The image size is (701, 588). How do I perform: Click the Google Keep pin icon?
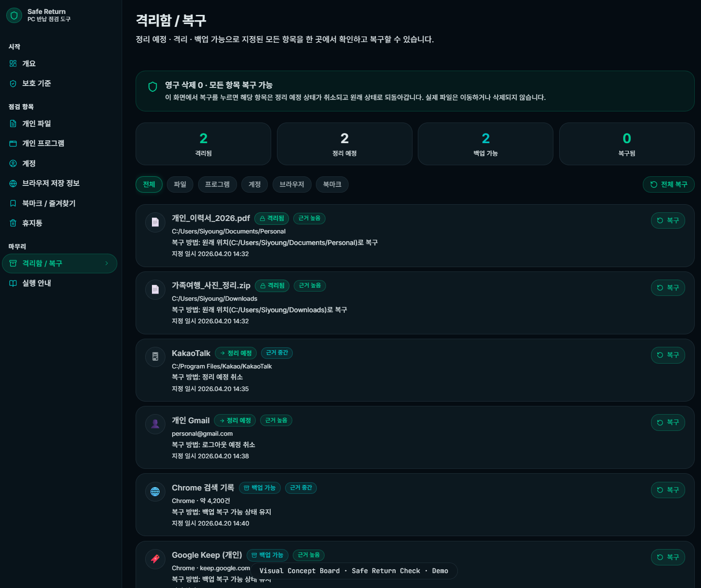coord(155,559)
